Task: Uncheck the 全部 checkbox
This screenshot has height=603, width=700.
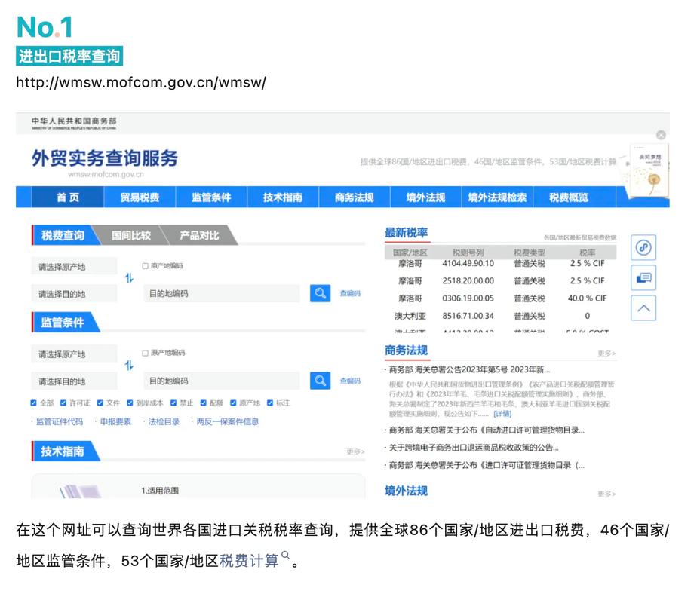Action: point(33,403)
